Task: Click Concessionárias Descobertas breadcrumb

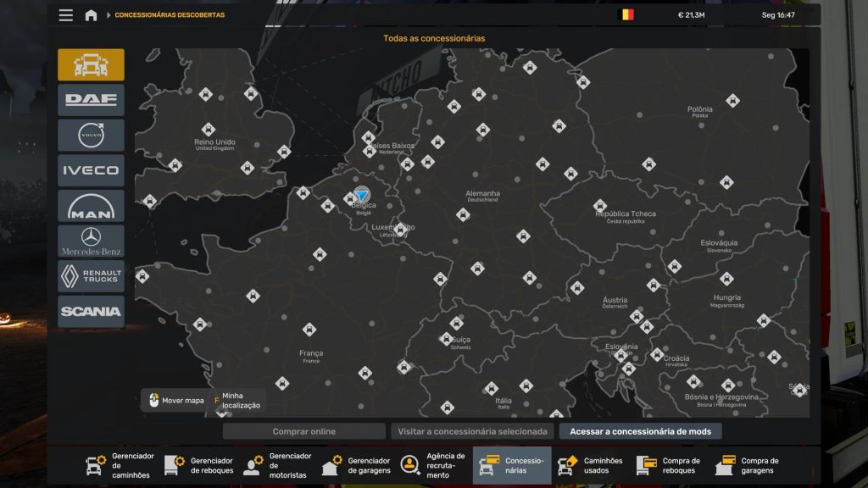Action: (170, 15)
